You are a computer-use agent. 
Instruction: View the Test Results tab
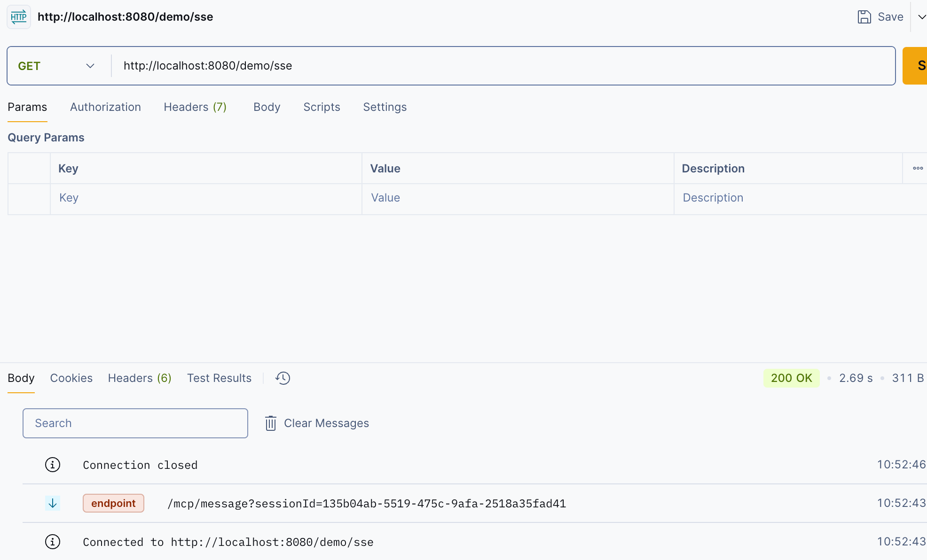pyautogui.click(x=219, y=378)
